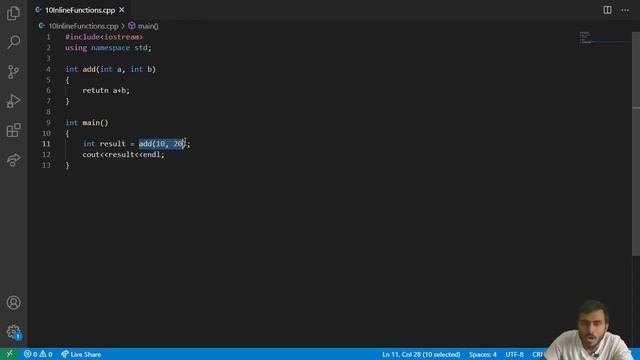
Task: Click line number 11 in gutter
Action: pyautogui.click(x=46, y=144)
